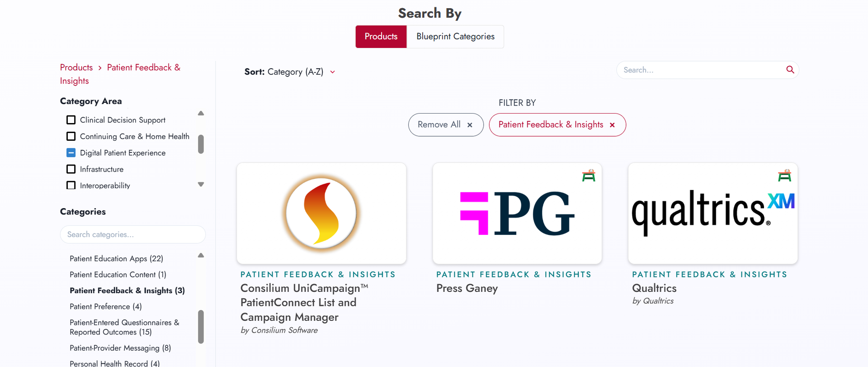Click the badge icon on Press Ganey card
The width and height of the screenshot is (868, 367).
click(x=588, y=176)
